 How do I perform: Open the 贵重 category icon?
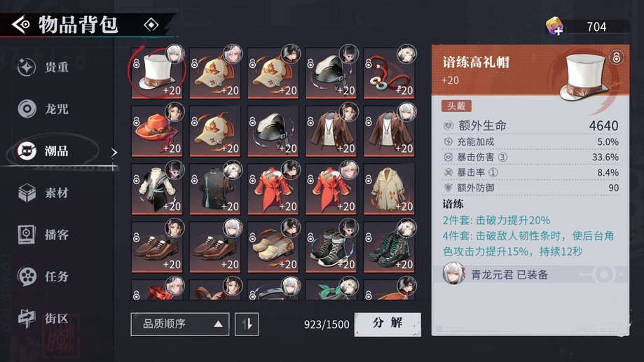pyautogui.click(x=27, y=67)
